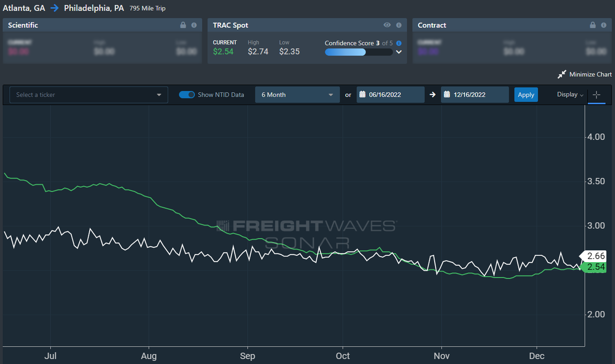Click the end date calendar icon
Viewport: 615px width, 364px height.
[x=447, y=95]
